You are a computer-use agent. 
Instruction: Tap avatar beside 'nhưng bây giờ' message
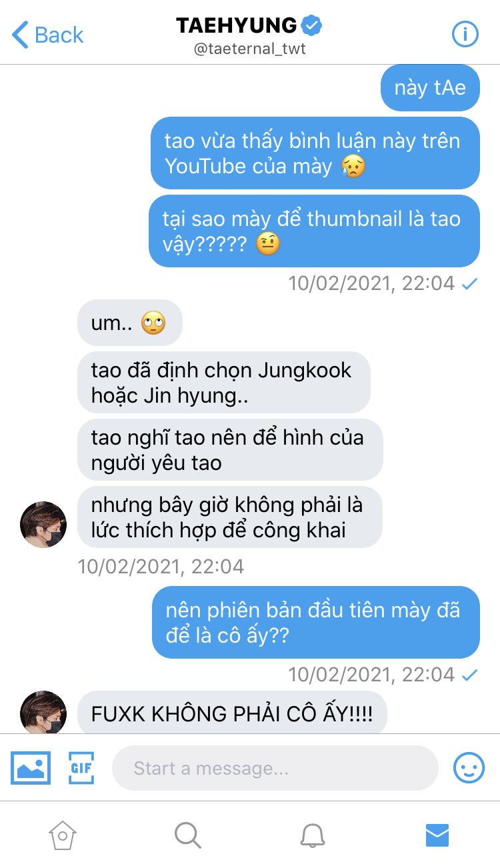point(43,524)
